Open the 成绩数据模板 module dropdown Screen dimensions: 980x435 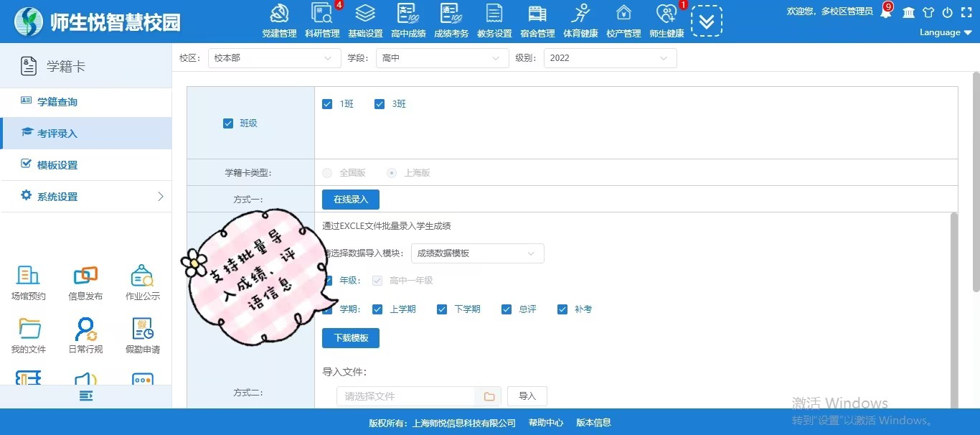tap(477, 253)
